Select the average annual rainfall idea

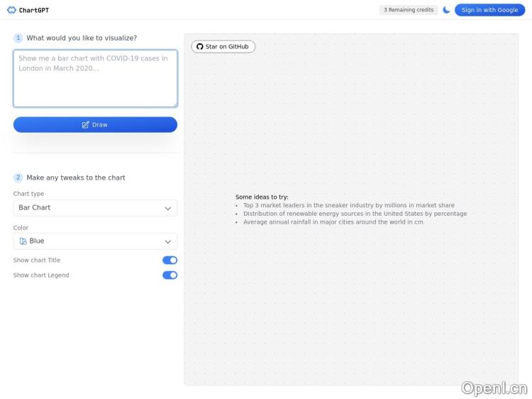pyautogui.click(x=333, y=222)
